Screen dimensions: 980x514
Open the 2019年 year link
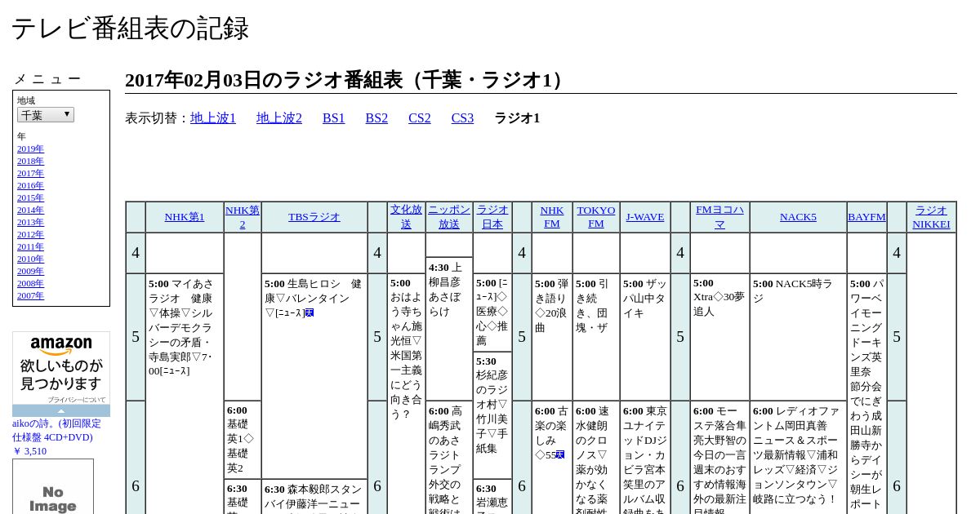click(30, 148)
